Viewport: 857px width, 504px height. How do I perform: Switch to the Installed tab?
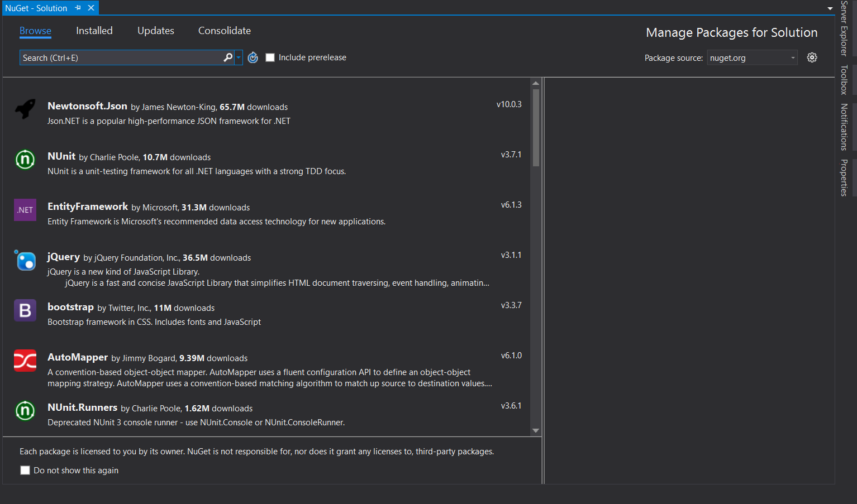click(x=94, y=31)
